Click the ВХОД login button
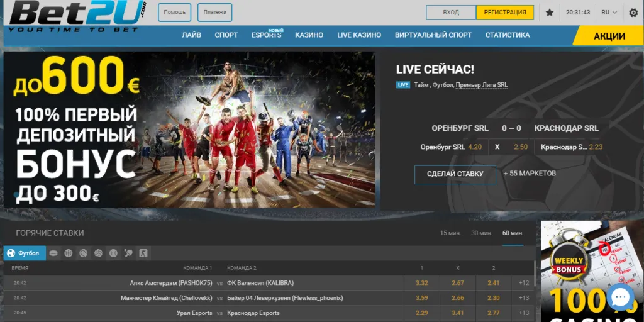 tap(451, 13)
